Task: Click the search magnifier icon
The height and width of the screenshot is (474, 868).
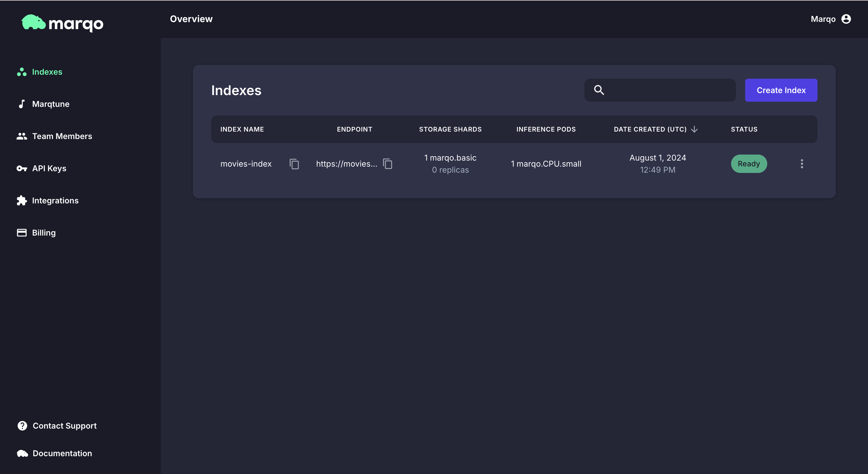Action: click(x=599, y=90)
